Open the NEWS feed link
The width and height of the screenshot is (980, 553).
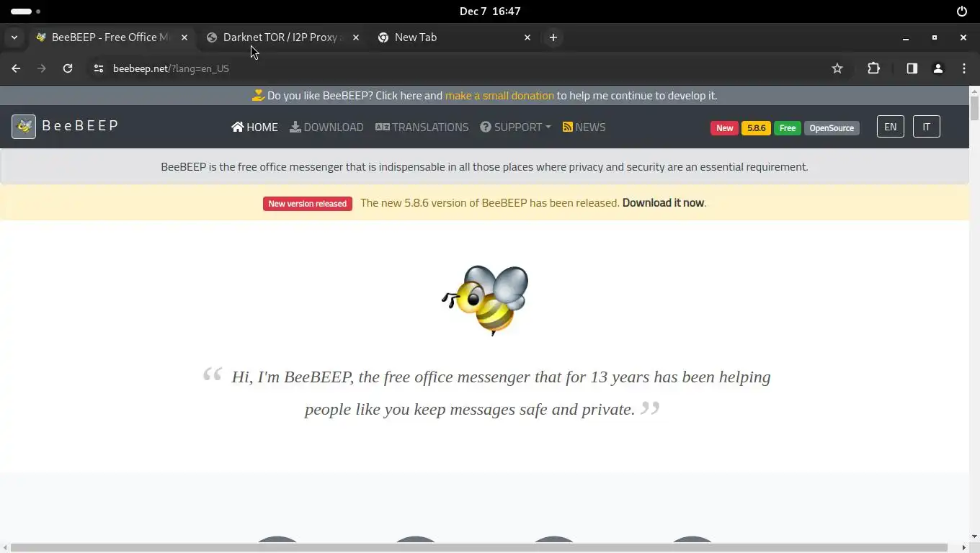584,127
